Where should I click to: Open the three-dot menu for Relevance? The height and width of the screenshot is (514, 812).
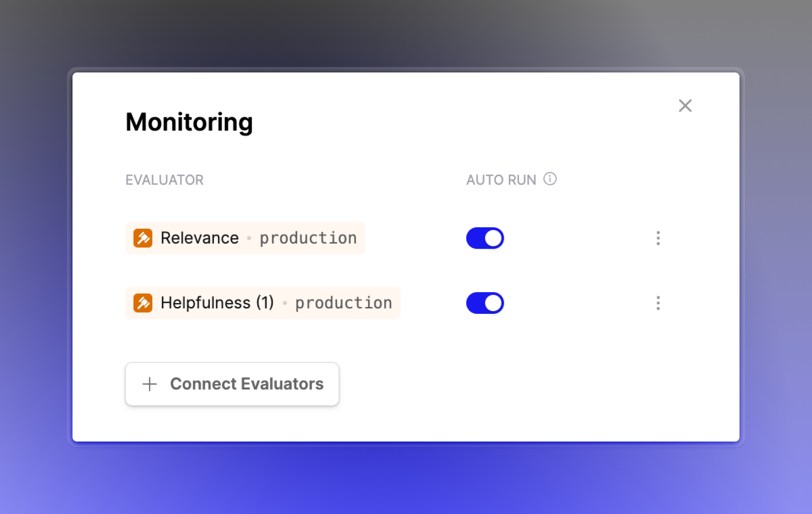658,238
